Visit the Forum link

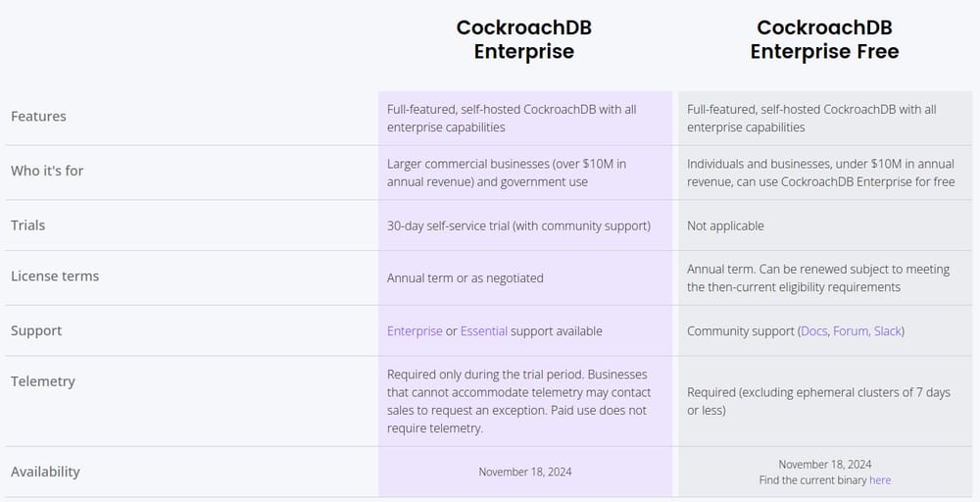click(851, 331)
